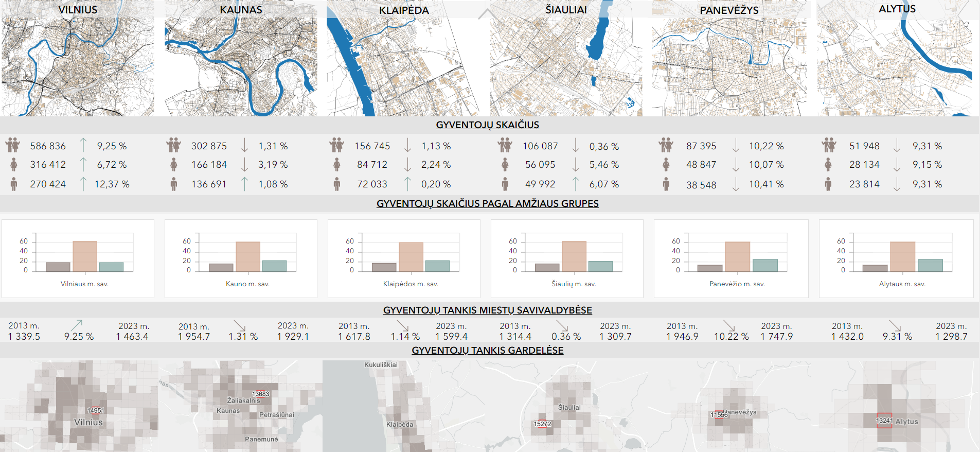
Task: Click the teal bar in Panevėžio m. sav. chart
Action: (765, 265)
